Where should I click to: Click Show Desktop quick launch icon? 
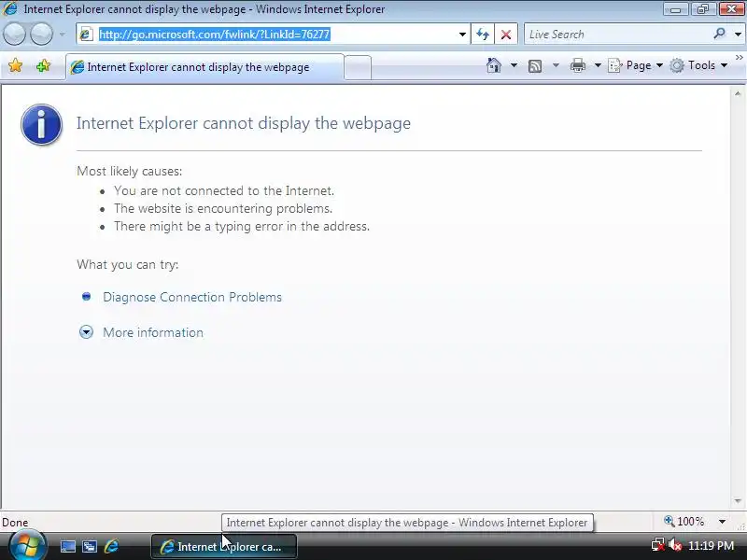(67, 546)
